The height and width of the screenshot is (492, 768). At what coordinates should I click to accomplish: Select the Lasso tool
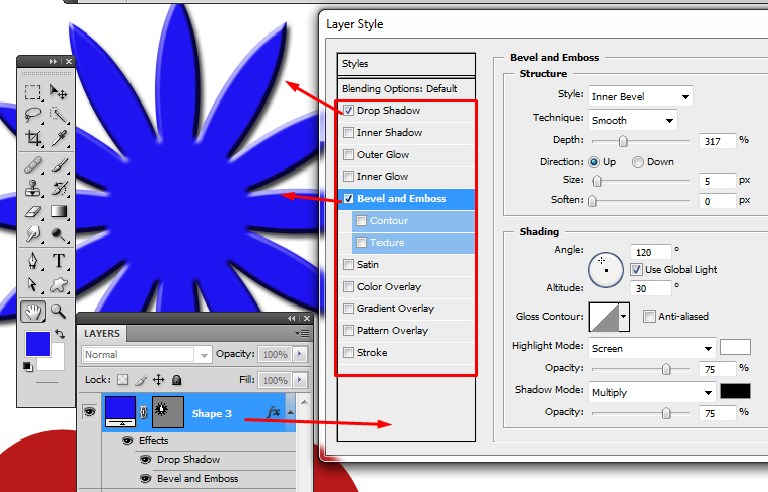(33, 115)
